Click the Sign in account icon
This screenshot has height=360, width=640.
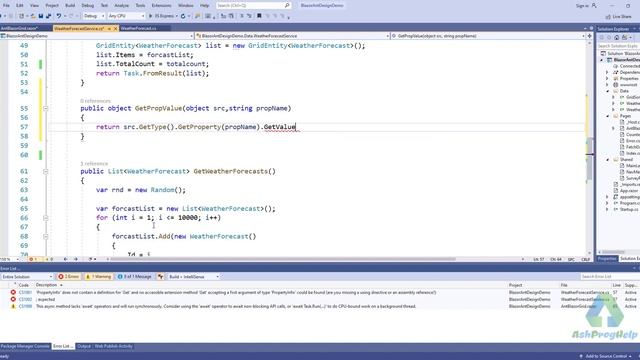pos(594,6)
